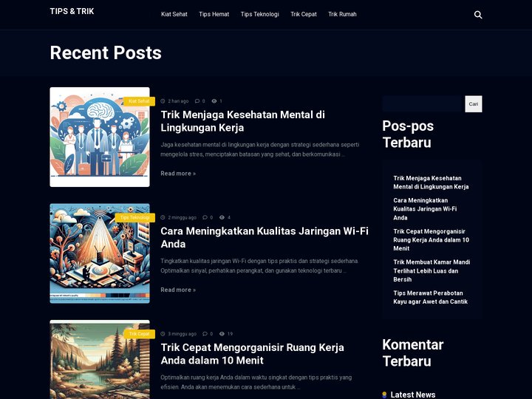Open the Wi-Fi post thumbnail image
The height and width of the screenshot is (399, 532).
[100, 253]
